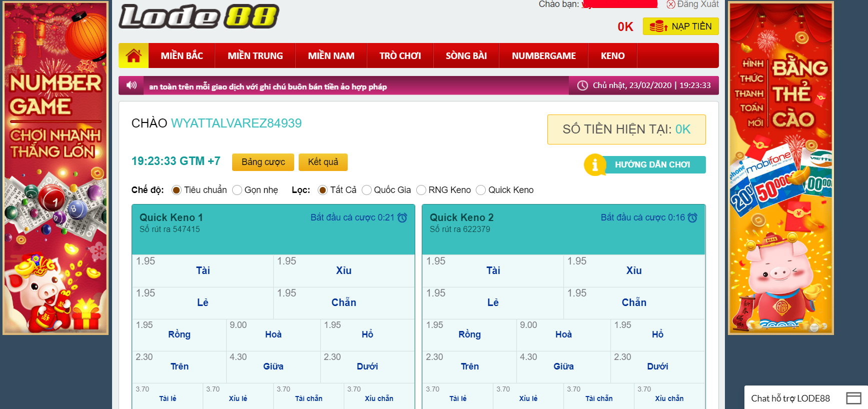This screenshot has height=409, width=868.
Task: Click the Number Game left banner
Action: pyautogui.click(x=56, y=168)
